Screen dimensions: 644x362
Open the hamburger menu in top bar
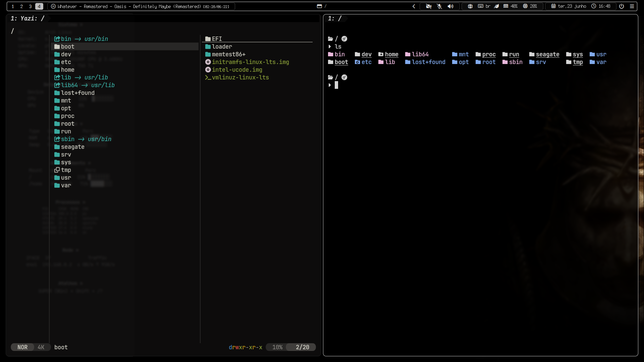click(x=632, y=6)
